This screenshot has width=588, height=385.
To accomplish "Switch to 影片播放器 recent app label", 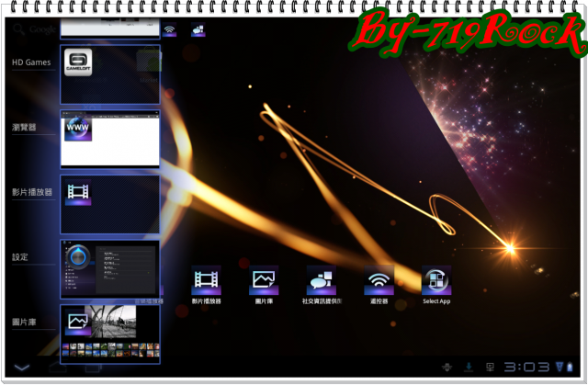I will (x=32, y=192).
